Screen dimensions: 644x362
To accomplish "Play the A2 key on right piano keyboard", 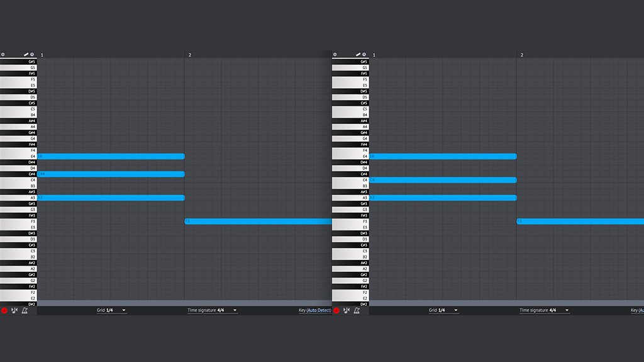I will (x=350, y=269).
